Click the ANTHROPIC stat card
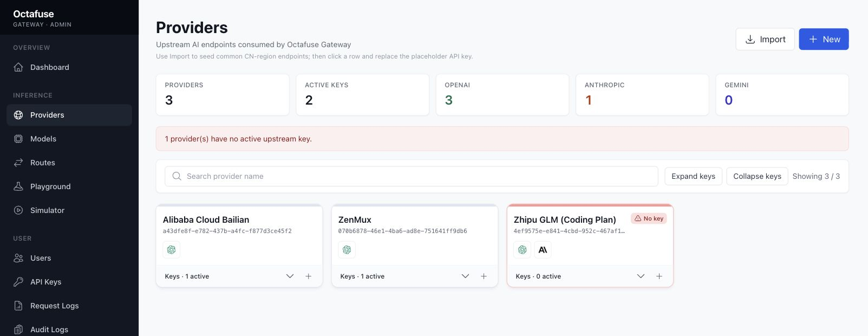 pos(642,95)
